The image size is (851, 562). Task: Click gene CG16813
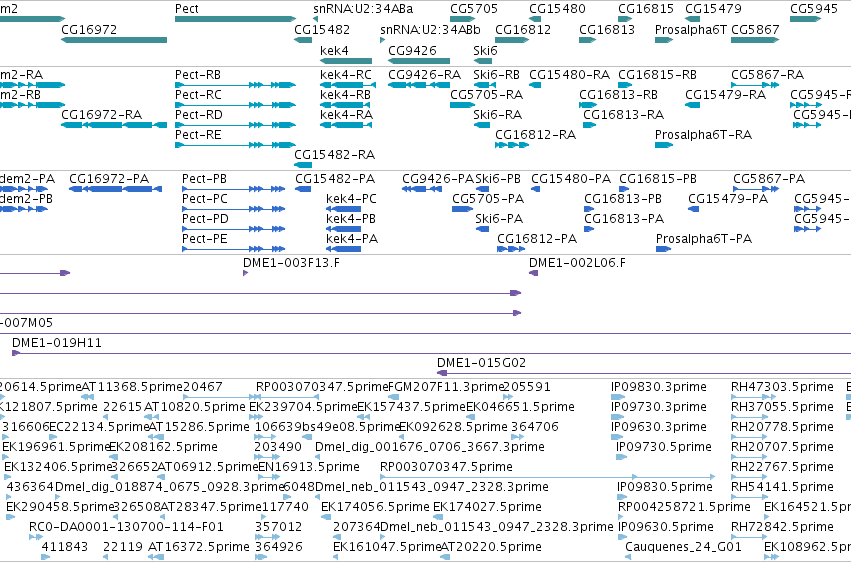(588, 40)
